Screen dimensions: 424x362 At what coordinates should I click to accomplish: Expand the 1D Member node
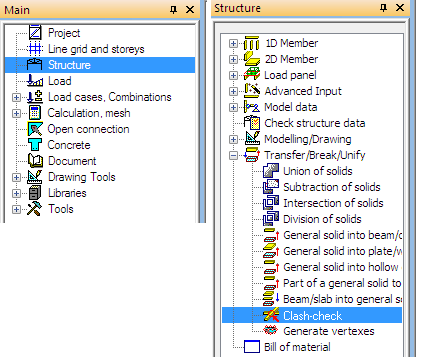[x=233, y=43]
